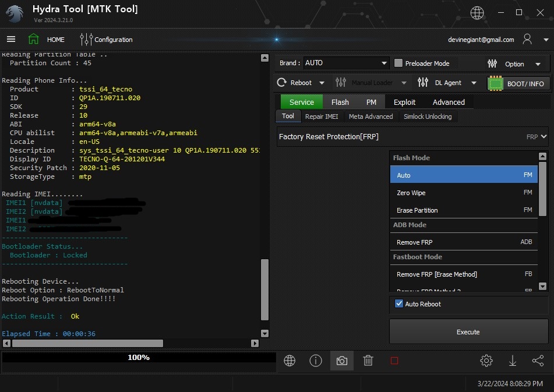
Task: Click the log horizontal scrollbar thumb
Action: pos(87,343)
